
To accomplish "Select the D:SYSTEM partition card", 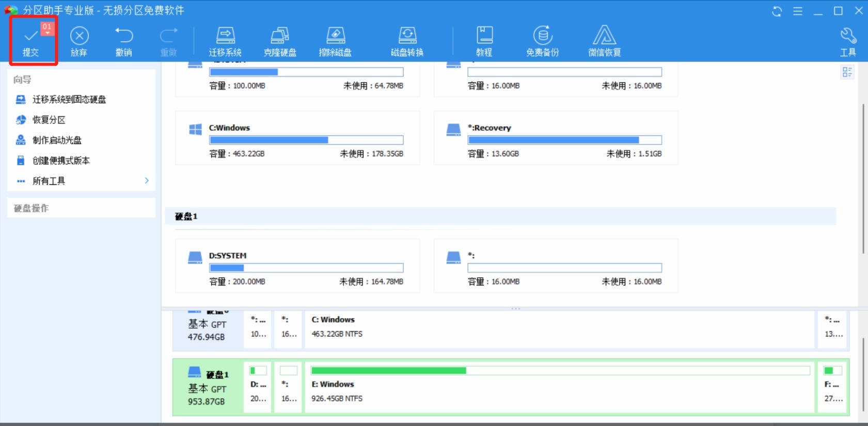I will click(x=297, y=266).
